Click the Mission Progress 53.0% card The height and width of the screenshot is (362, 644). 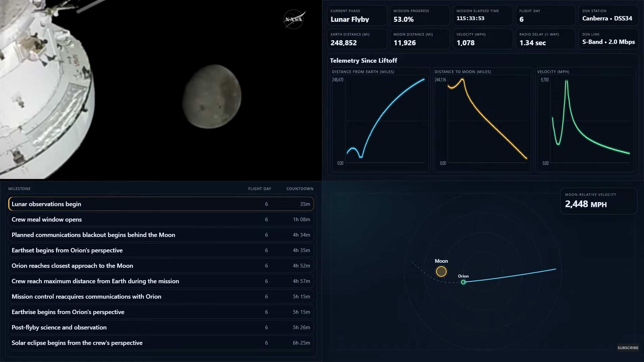pyautogui.click(x=420, y=15)
